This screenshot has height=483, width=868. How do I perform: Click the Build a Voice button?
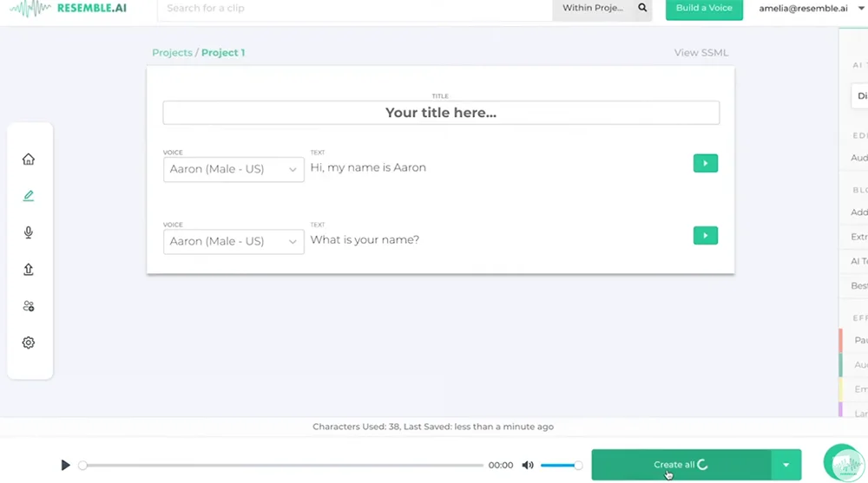pos(704,8)
